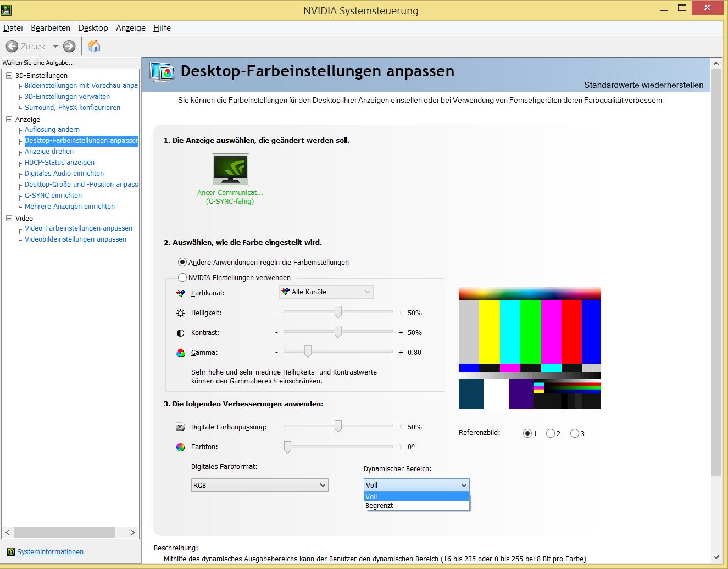Open 'HDCP-Status anzeigen' task
The height and width of the screenshot is (569, 728).
point(59,163)
